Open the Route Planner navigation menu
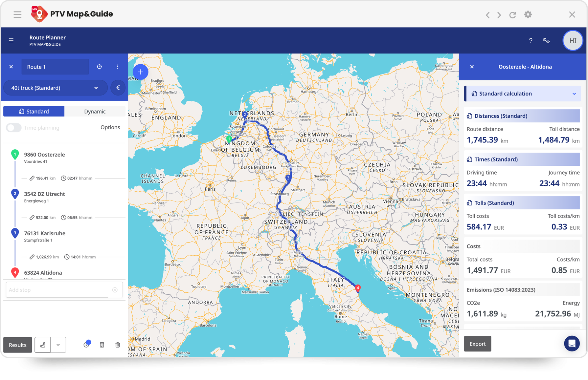Screen dimensions: 588x380 (x=11, y=40)
